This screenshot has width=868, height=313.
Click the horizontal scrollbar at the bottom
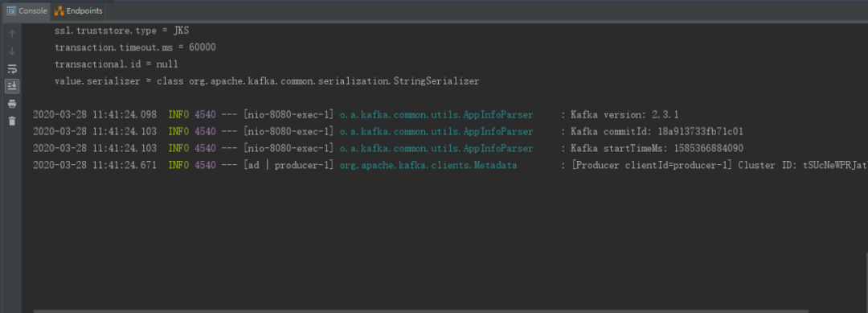(x=420, y=311)
